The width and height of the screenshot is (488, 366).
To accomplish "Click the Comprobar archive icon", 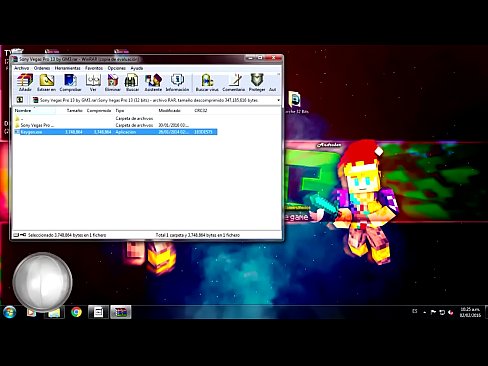I will (x=70, y=82).
